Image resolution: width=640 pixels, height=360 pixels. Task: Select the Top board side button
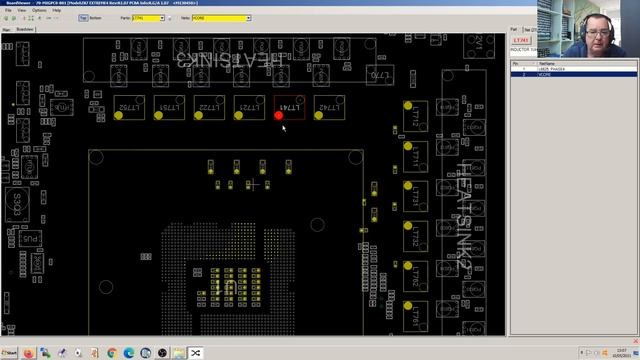(83, 18)
